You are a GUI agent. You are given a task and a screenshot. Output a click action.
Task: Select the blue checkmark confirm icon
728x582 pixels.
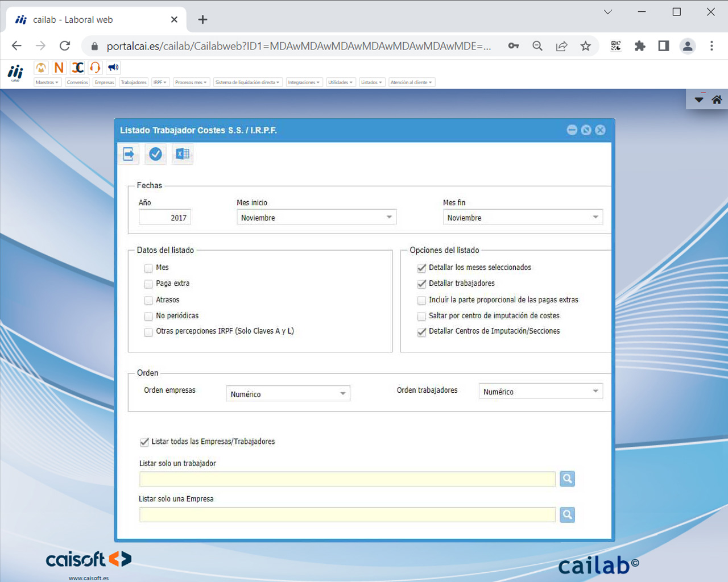(x=155, y=153)
